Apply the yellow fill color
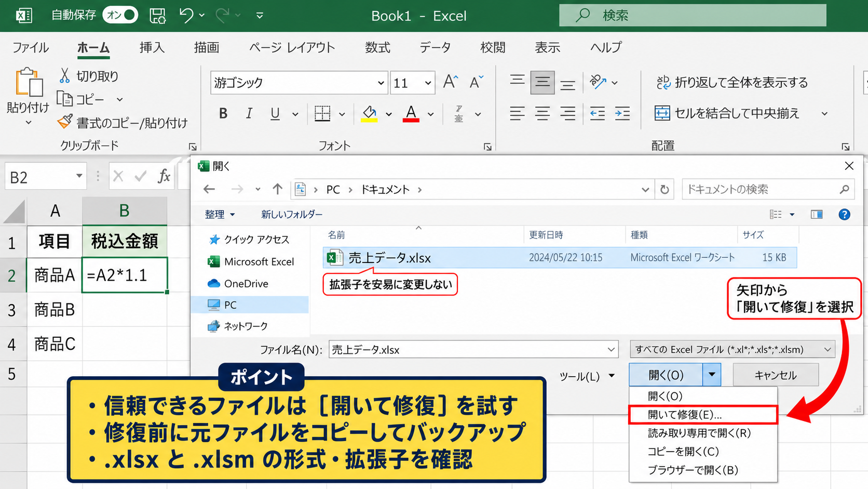Viewport: 868px width, 489px height. (369, 113)
